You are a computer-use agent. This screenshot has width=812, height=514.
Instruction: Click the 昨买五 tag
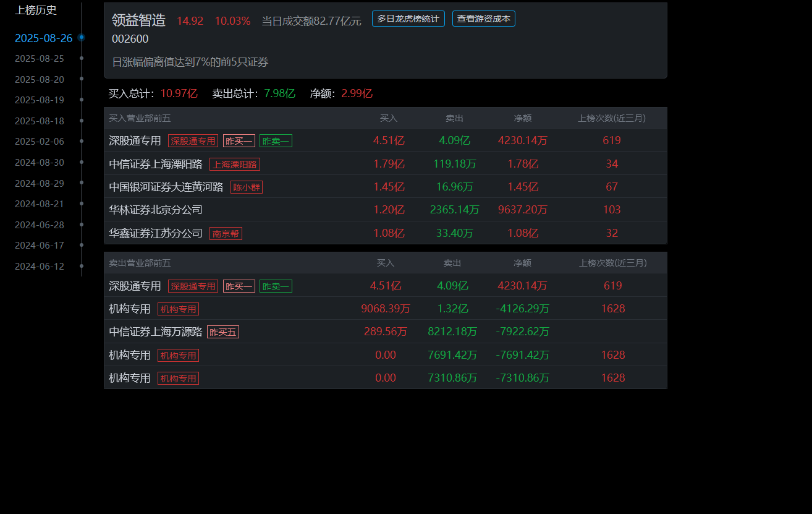coord(223,332)
